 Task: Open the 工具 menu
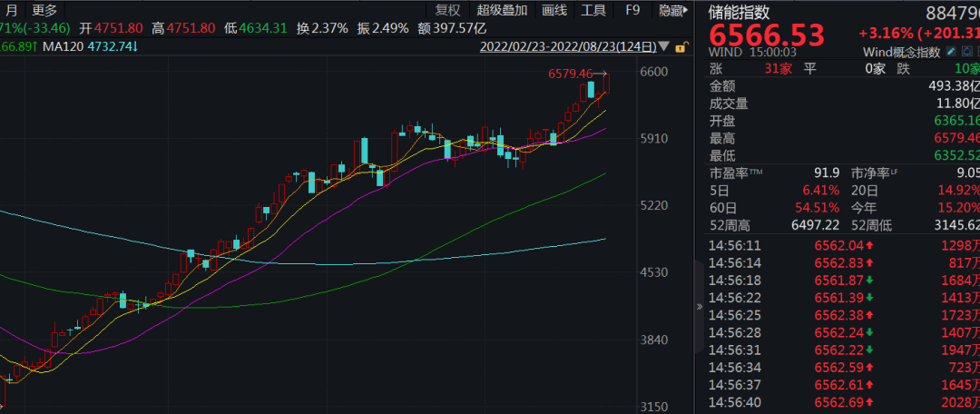click(x=593, y=11)
